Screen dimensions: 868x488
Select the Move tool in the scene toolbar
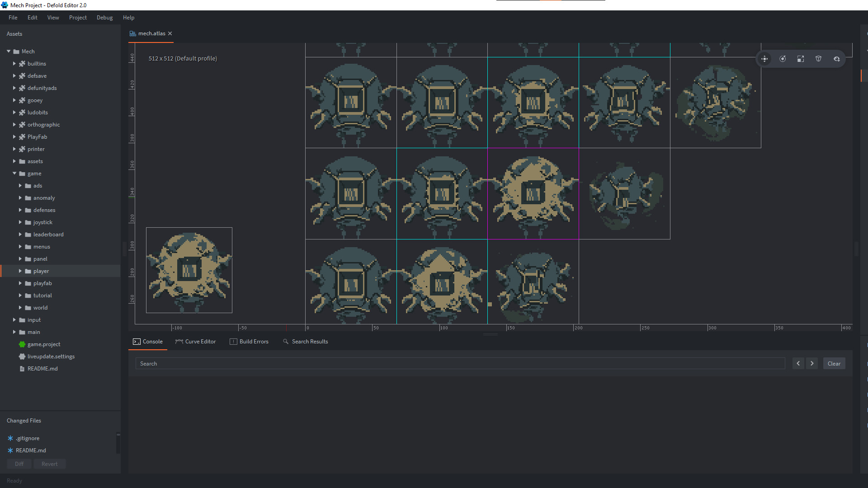click(x=764, y=59)
